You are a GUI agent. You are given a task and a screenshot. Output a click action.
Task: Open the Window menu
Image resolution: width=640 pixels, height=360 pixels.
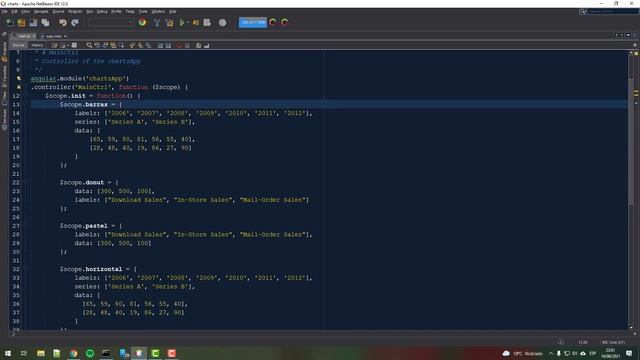pos(158,11)
